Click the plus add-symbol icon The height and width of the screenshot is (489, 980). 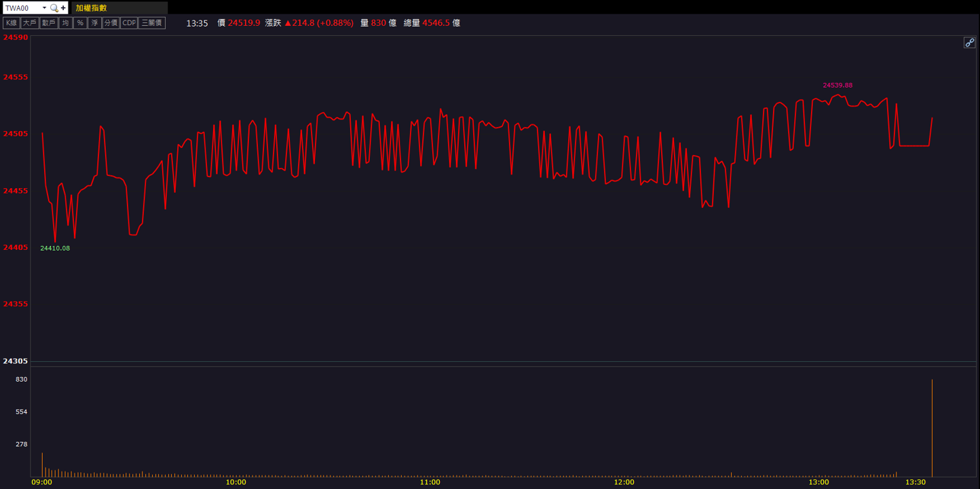[x=63, y=8]
